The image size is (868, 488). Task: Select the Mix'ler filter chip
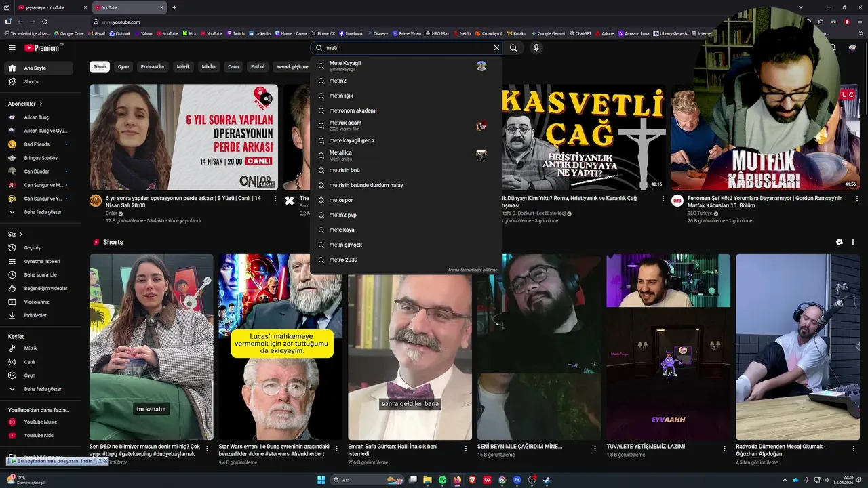pyautogui.click(x=209, y=67)
